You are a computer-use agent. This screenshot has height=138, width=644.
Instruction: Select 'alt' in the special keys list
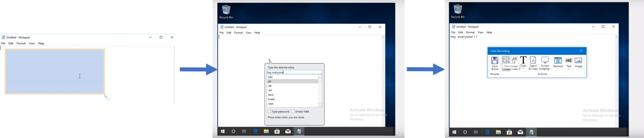click(292, 81)
